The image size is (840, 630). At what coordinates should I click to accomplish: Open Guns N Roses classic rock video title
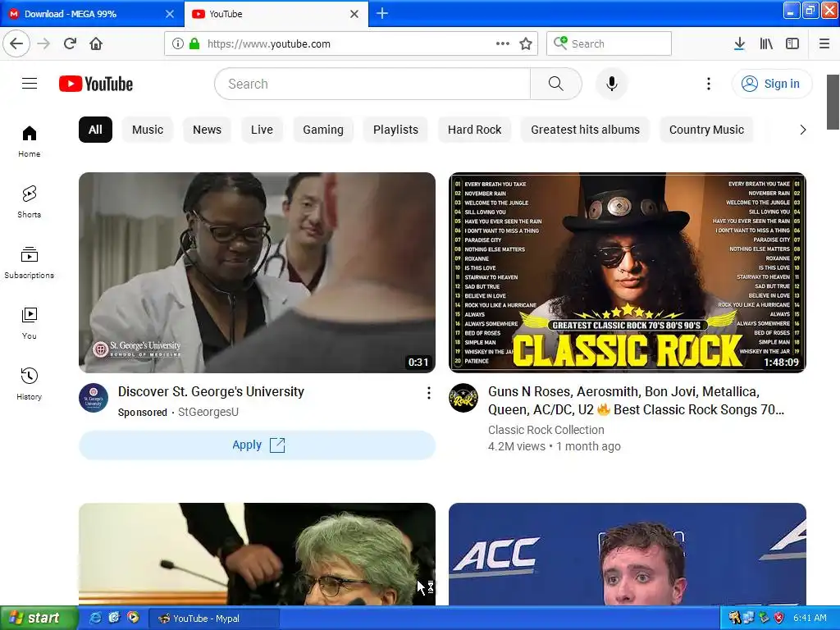[636, 400]
